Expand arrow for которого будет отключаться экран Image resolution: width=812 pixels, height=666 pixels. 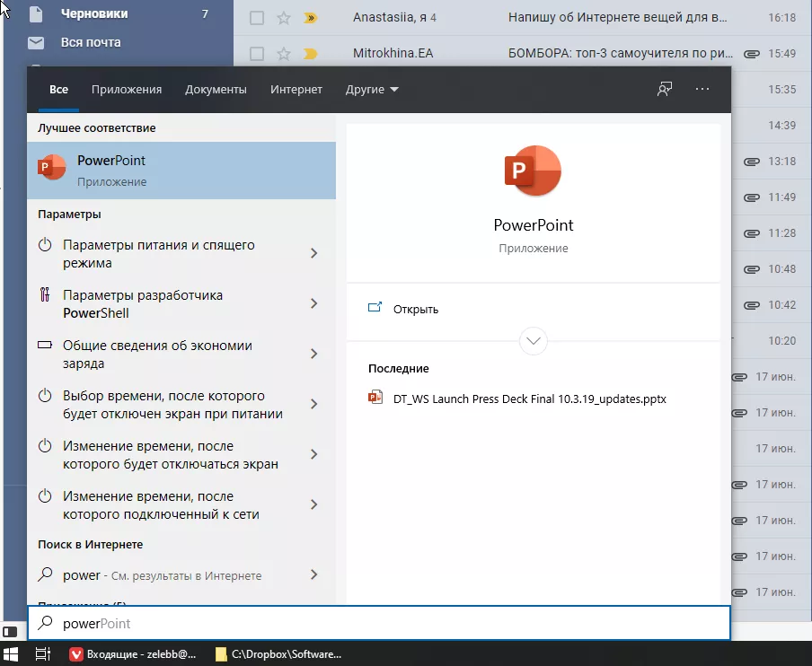313,454
